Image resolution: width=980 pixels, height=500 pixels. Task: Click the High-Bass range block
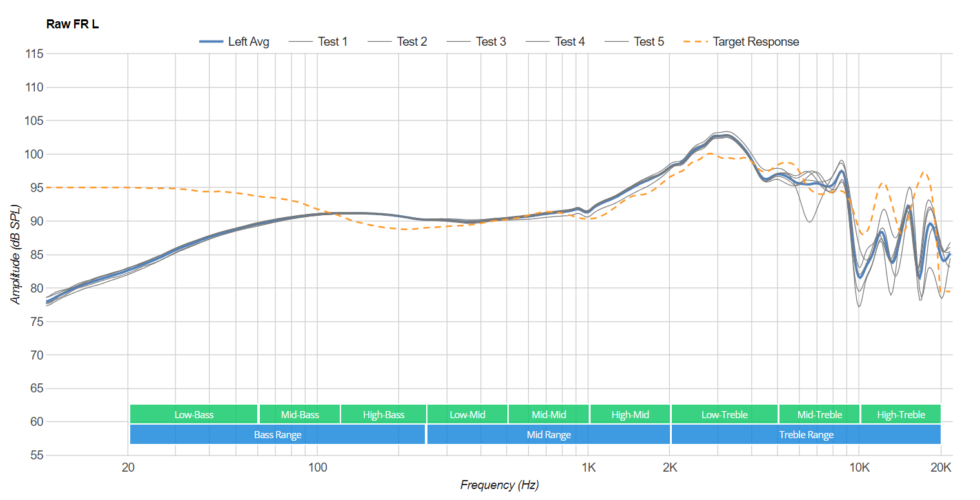[x=384, y=414]
